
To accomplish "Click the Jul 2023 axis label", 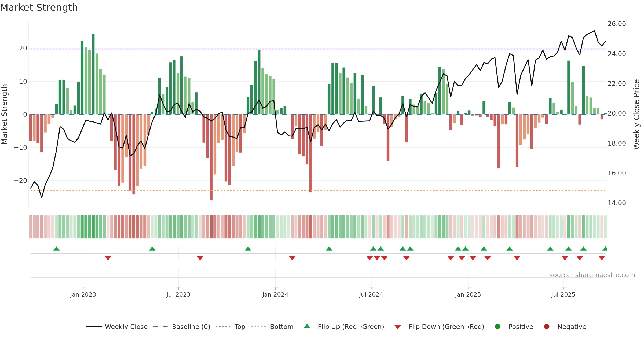I will pyautogui.click(x=178, y=294).
